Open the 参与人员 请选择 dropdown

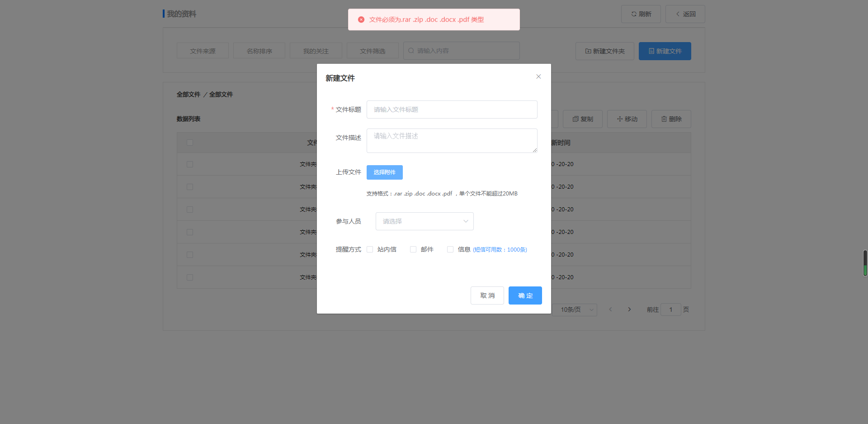pos(424,221)
